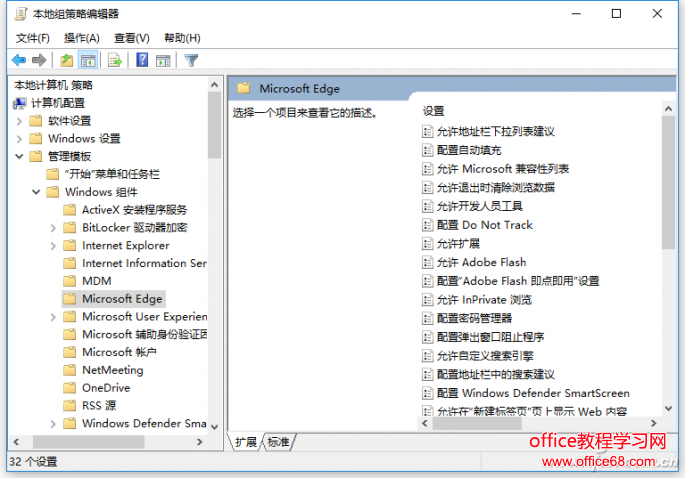
Task: Click the folder icon of NetMeeting
Action: [69, 370]
